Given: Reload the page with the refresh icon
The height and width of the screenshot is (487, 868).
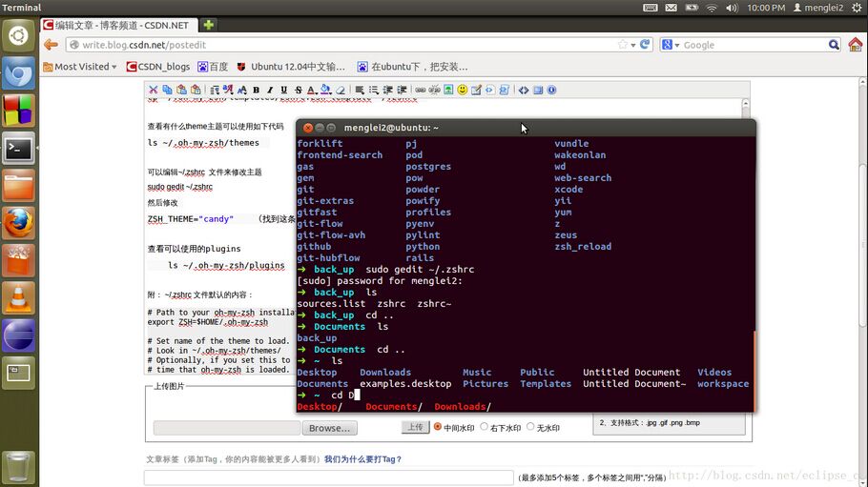Looking at the screenshot, I should pyautogui.click(x=645, y=44).
